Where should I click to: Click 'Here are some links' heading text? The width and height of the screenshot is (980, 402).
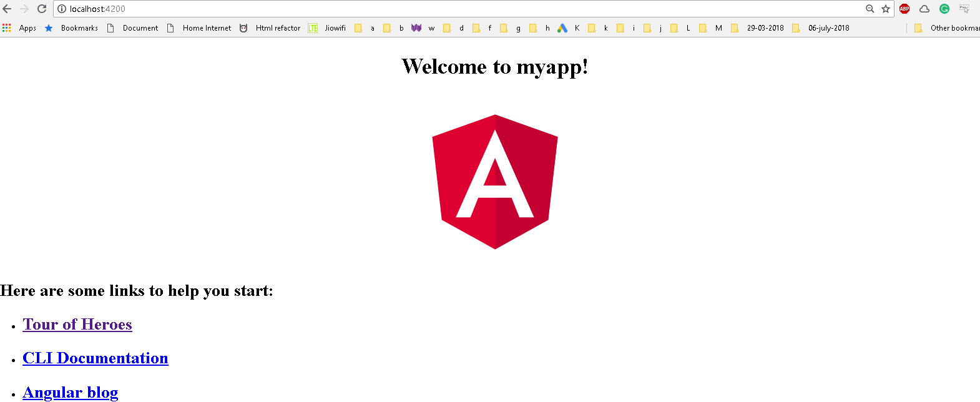coord(137,290)
